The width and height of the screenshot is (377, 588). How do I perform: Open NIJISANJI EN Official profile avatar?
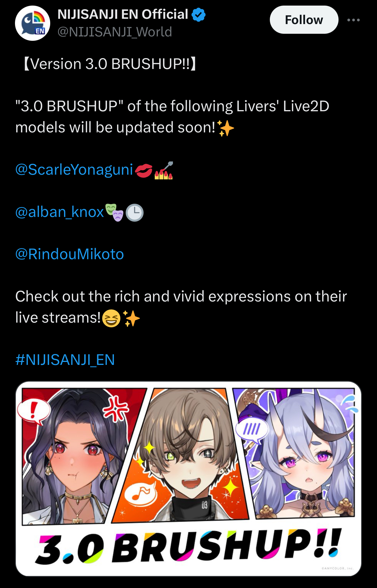coord(33,23)
